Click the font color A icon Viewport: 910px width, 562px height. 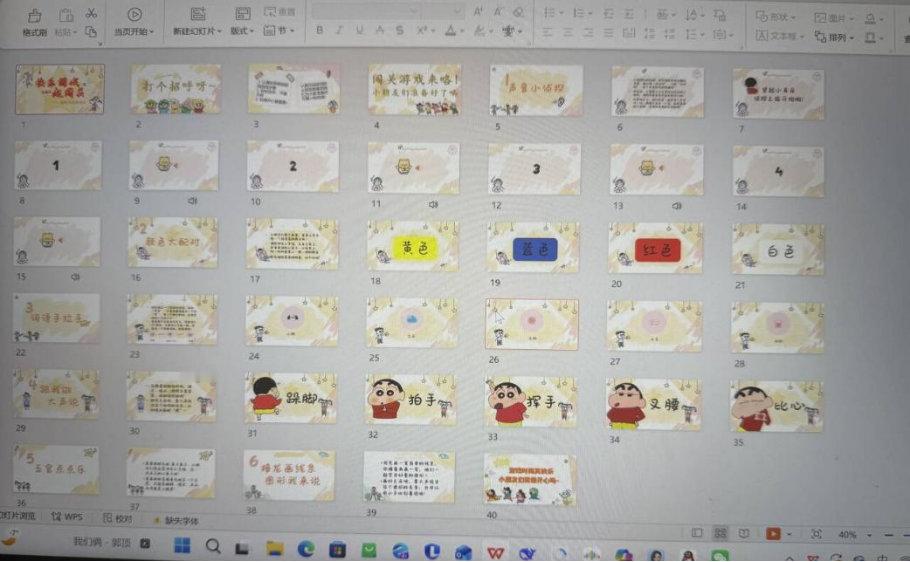[x=450, y=31]
